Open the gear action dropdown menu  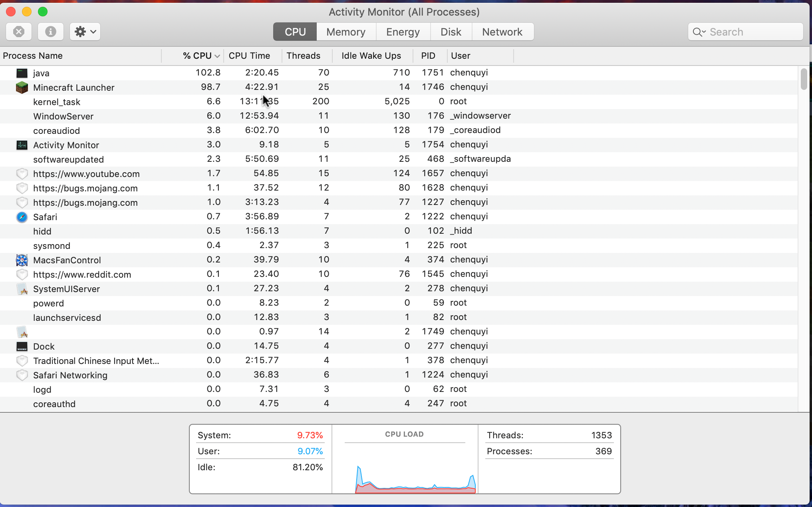(x=85, y=32)
